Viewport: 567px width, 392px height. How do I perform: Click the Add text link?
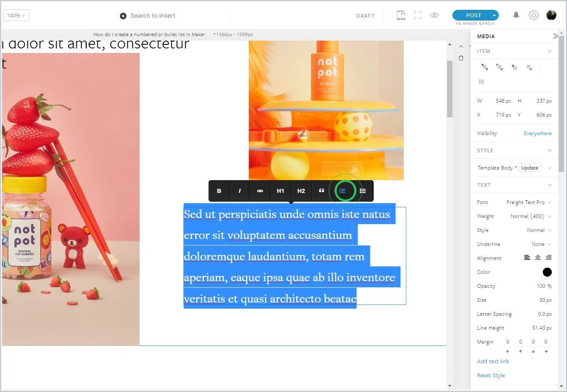493,362
